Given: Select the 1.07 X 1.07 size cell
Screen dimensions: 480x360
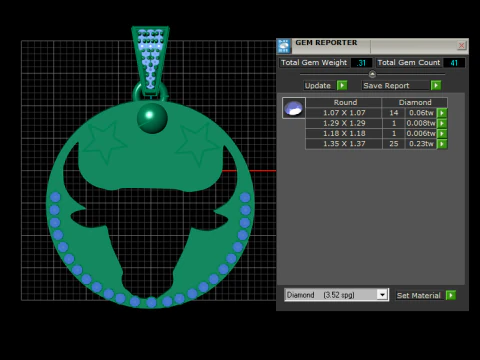Looking at the screenshot, I should (x=344, y=113).
